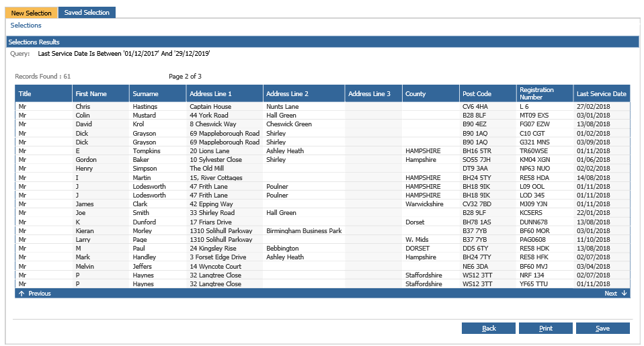The width and height of the screenshot is (644, 346).
Task: Select the surname cell 'Mustard'
Action: coord(144,116)
